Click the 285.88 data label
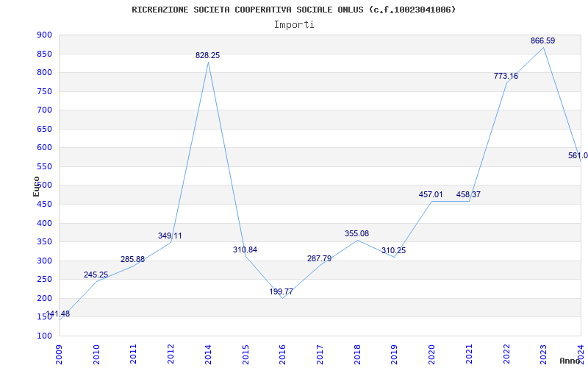The image size is (588, 368). tap(132, 260)
